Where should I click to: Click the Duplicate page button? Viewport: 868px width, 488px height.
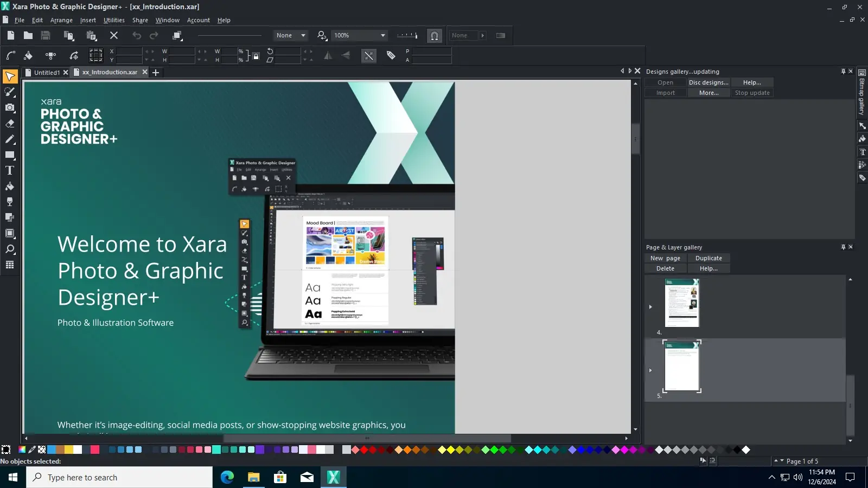709,258
